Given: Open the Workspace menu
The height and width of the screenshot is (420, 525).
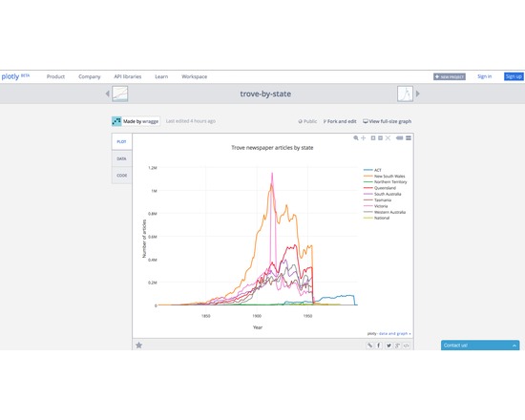Looking at the screenshot, I should (x=194, y=76).
